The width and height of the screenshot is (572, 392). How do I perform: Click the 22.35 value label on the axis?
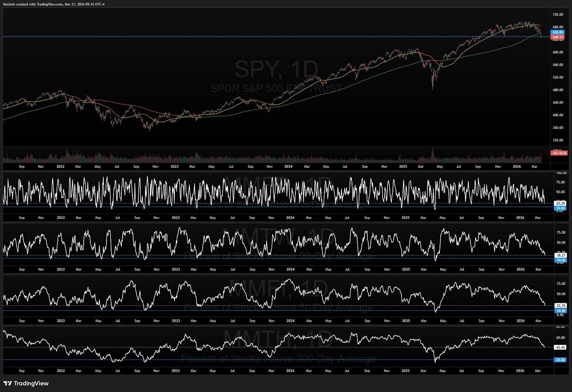[561, 306]
